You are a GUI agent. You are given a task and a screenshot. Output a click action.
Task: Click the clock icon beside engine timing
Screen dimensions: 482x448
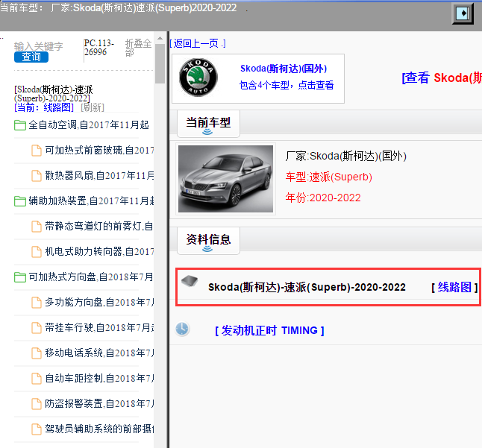pyautogui.click(x=182, y=329)
